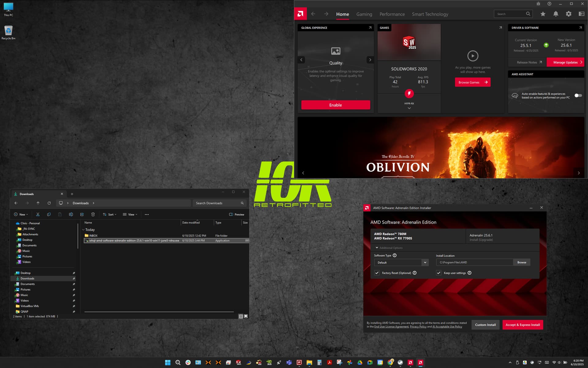588x368 pixels.
Task: Click the AMD logo in the Radeon software header
Action: pos(300,14)
